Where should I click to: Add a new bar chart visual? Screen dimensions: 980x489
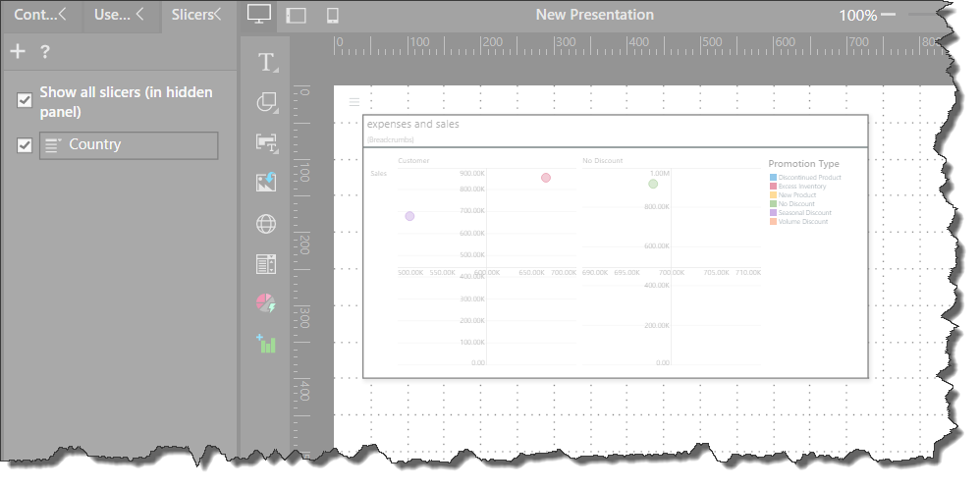[x=266, y=344]
